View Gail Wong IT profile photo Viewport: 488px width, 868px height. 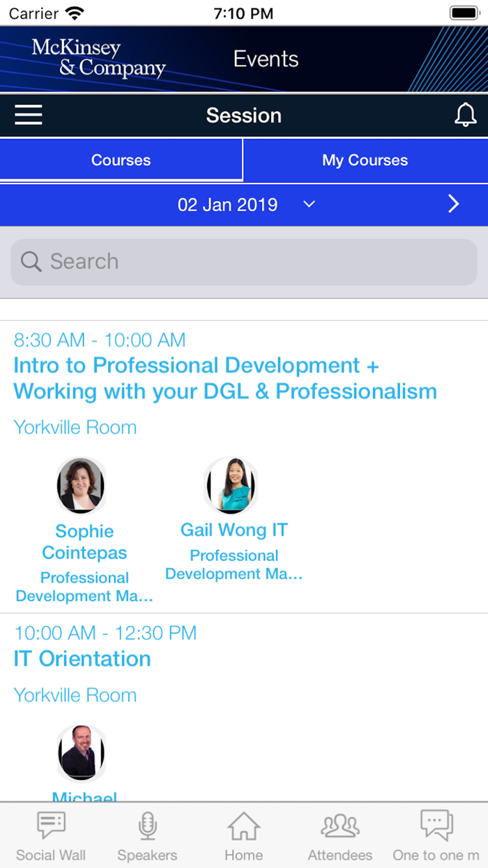pos(231,486)
